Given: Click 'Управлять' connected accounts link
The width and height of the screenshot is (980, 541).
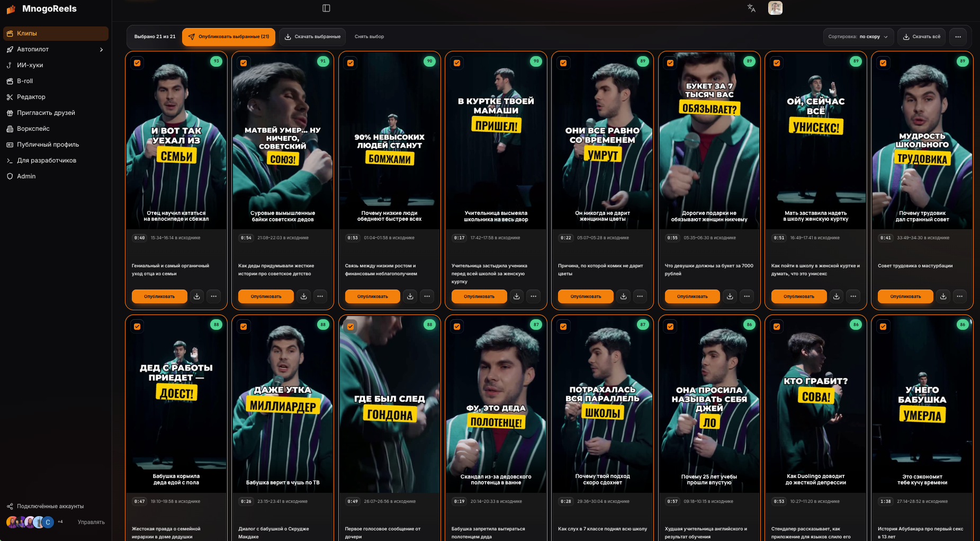Looking at the screenshot, I should click(x=91, y=522).
